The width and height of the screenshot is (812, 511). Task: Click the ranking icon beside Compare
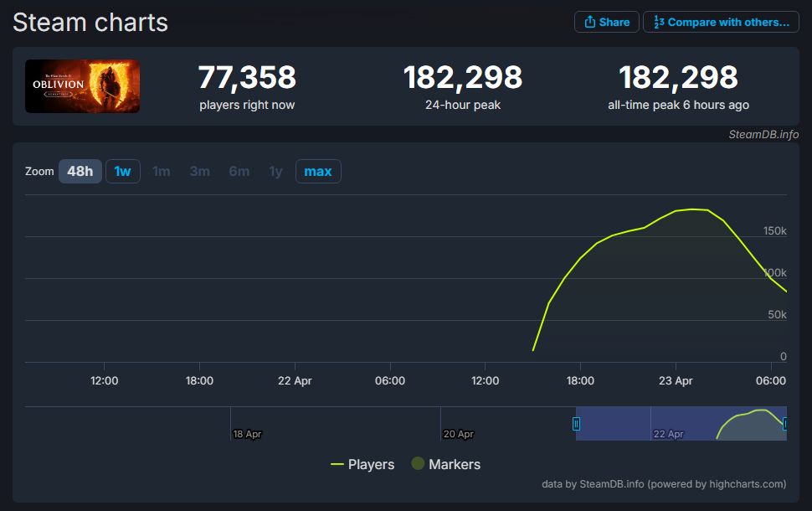[659, 22]
